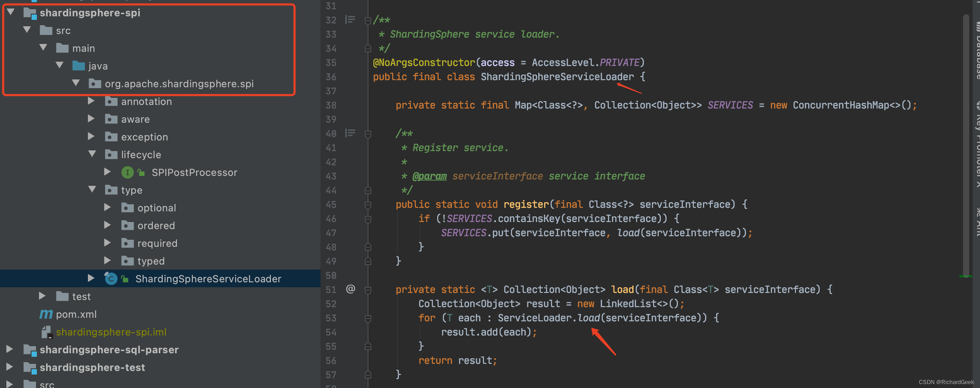Select the SPIPostProcessor tree item
The height and width of the screenshot is (388, 980).
[x=194, y=172]
